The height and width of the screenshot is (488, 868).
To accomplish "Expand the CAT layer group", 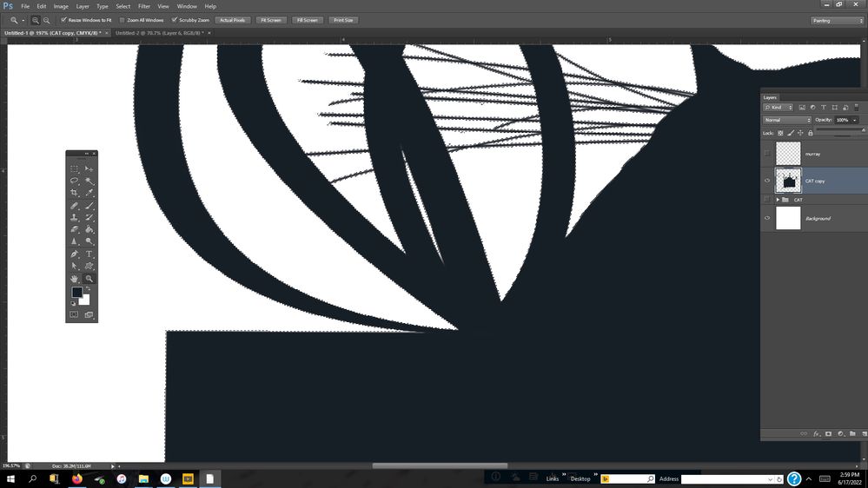I will coord(778,200).
